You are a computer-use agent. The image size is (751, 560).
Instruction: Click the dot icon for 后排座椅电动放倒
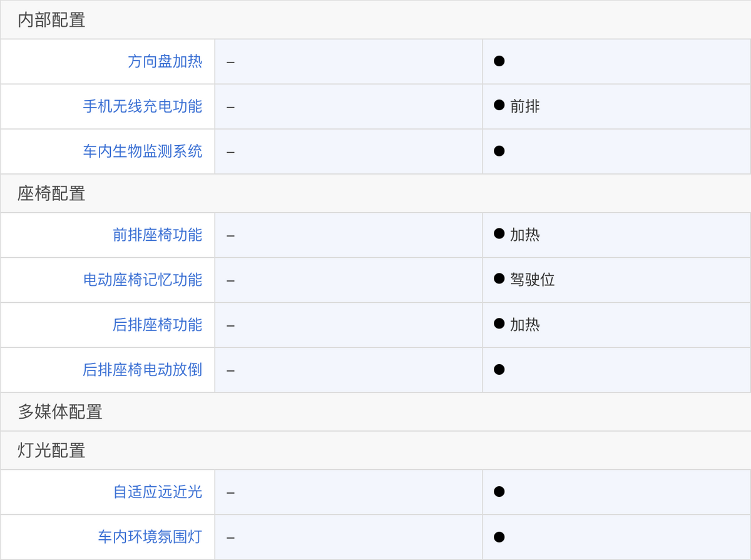499,370
